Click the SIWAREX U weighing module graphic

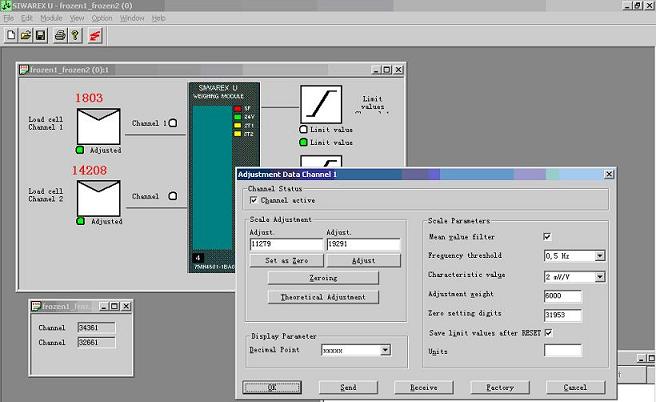[224, 177]
